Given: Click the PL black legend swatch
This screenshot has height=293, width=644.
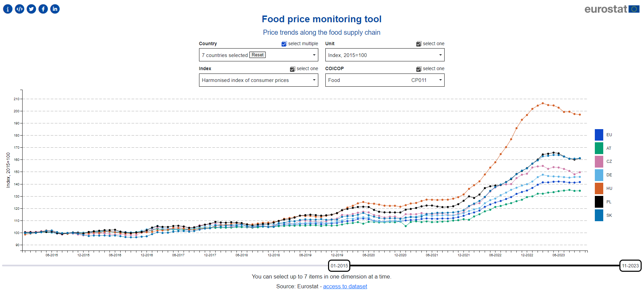Looking at the screenshot, I should point(599,202).
